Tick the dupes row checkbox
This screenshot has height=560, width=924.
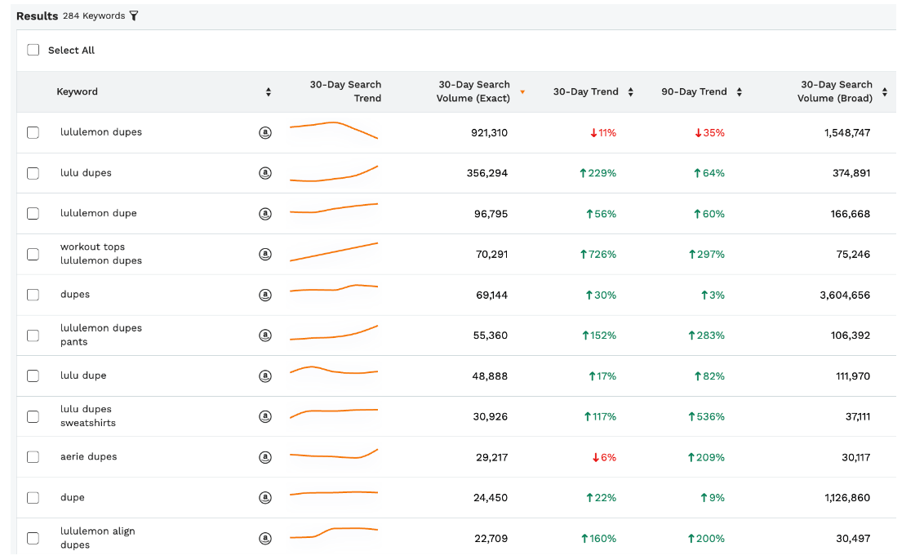tap(33, 295)
